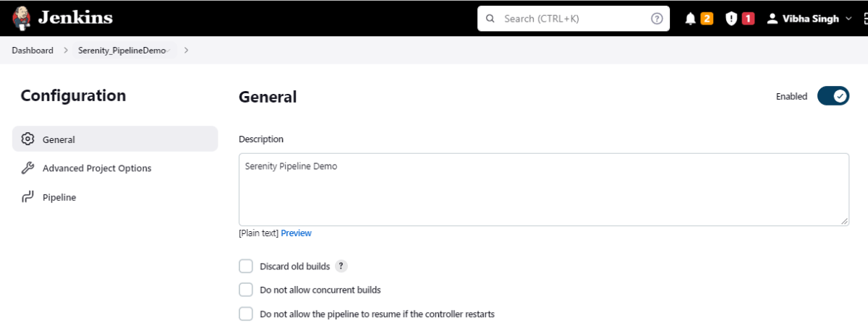The width and height of the screenshot is (868, 328).
Task: Click the Pipeline icon in sidebar
Action: click(28, 197)
